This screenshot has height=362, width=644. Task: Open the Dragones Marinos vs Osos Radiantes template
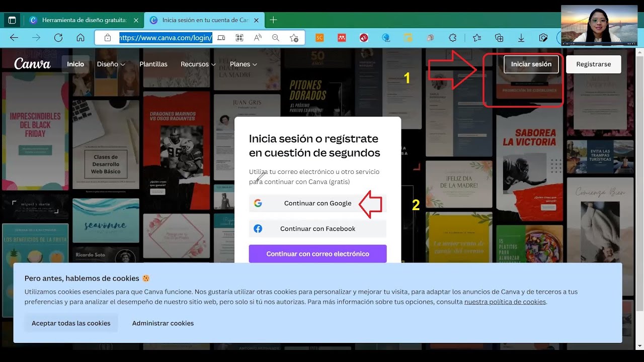(x=176, y=149)
